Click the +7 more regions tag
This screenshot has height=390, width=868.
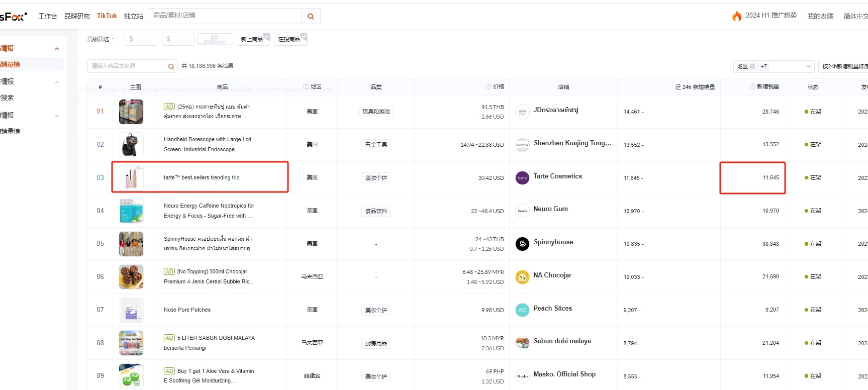coord(764,66)
